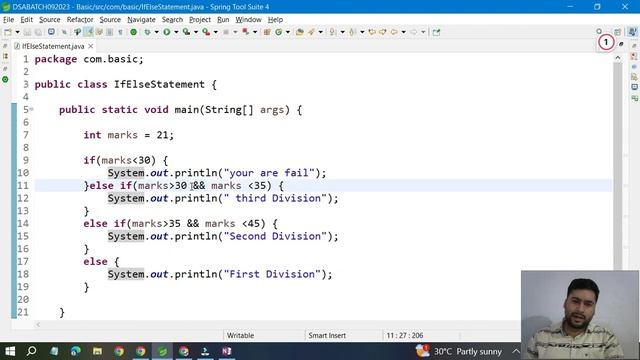Click the 11 : 27 : 206 cursor position
The width and height of the screenshot is (640, 360).
click(x=404, y=336)
